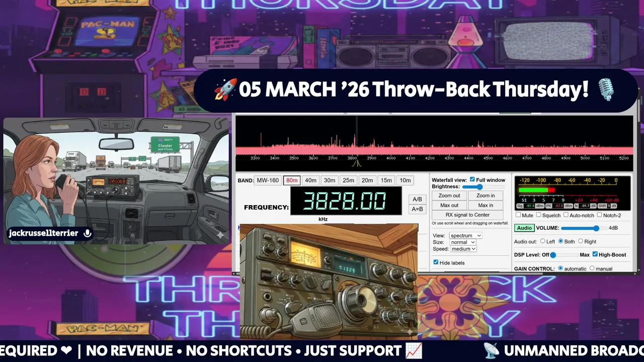The height and width of the screenshot is (362, 644).
Task: Switch to the 10m band
Action: tap(405, 180)
